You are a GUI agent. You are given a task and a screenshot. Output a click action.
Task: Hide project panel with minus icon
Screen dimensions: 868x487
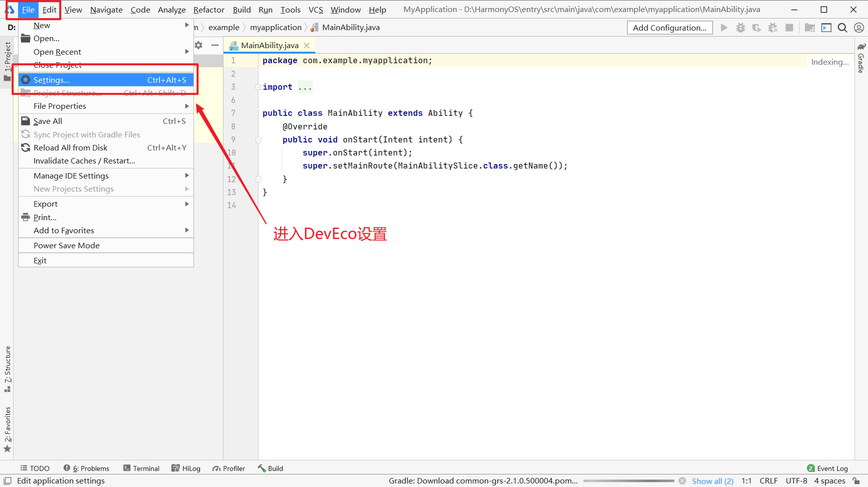(x=215, y=45)
